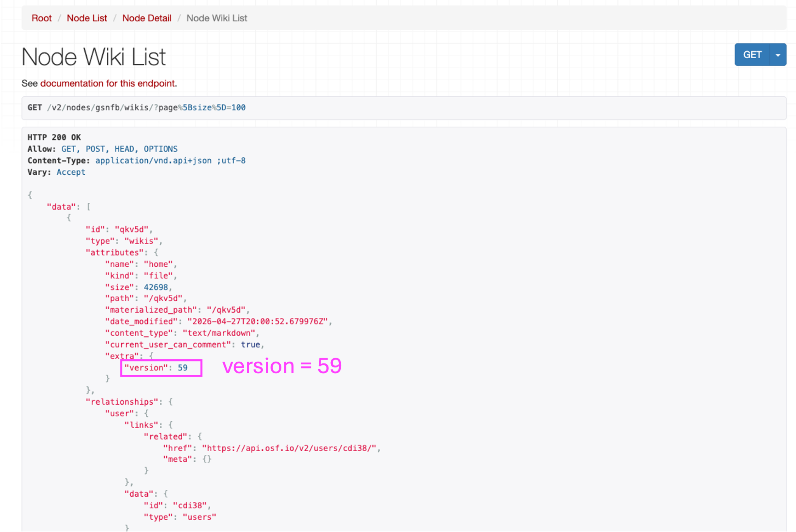Select the "attributes" key

pyautogui.click(x=115, y=253)
